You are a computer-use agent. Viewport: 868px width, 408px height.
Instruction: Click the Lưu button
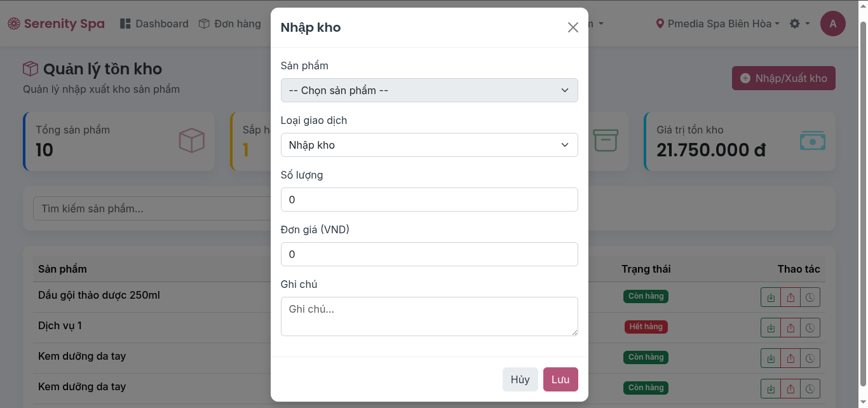(x=560, y=379)
